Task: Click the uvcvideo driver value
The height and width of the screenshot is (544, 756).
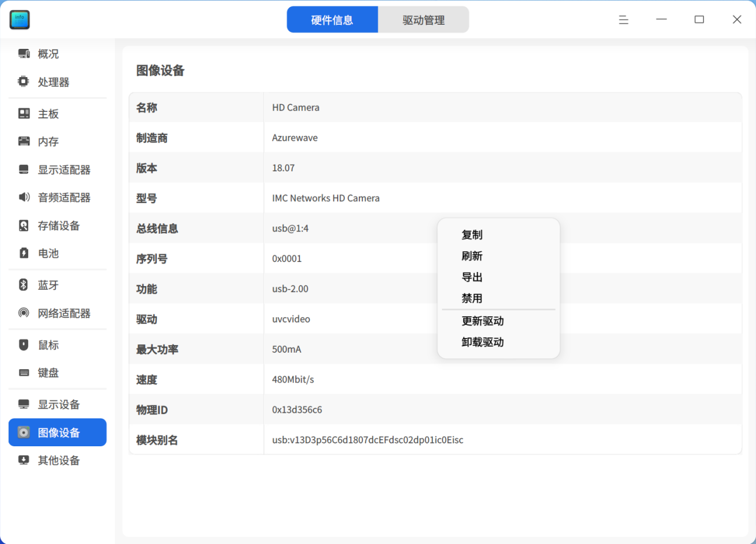Action: click(x=291, y=319)
